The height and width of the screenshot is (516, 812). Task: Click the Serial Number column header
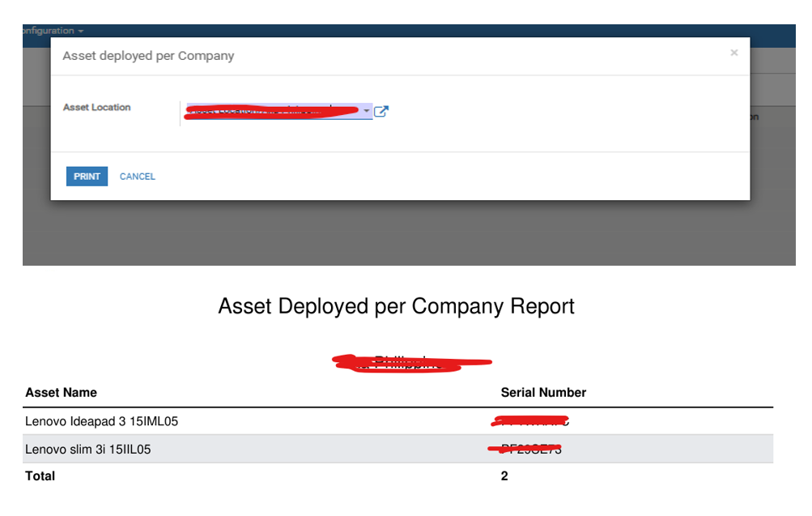tap(543, 393)
